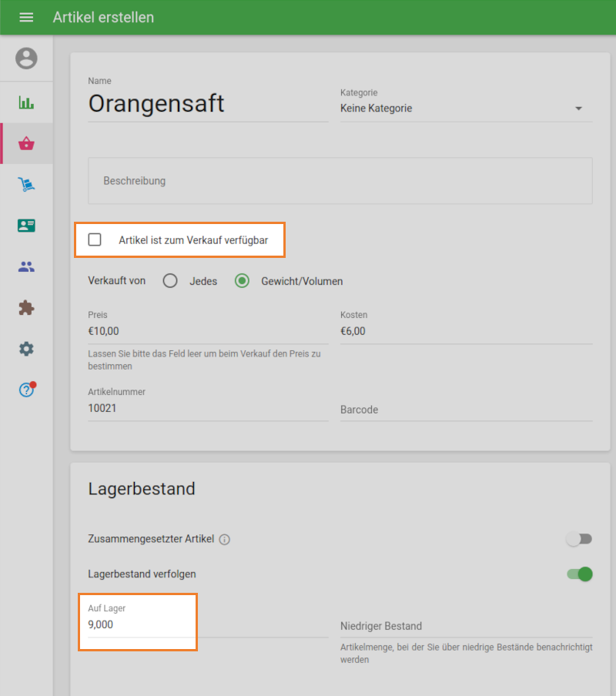Select the items shopping basket icon
The image size is (616, 696).
click(26, 144)
